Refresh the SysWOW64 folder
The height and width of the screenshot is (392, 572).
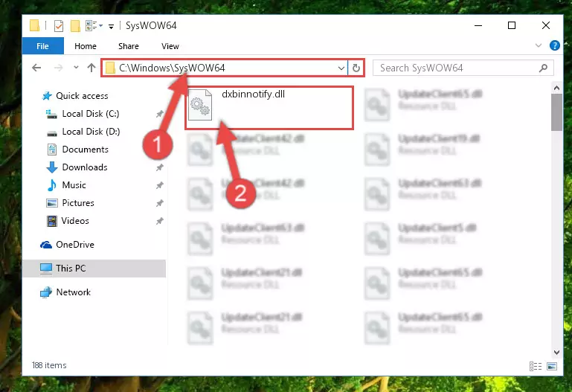(x=356, y=68)
